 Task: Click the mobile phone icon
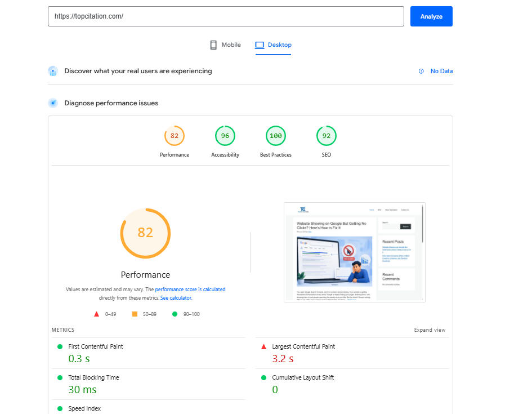pyautogui.click(x=213, y=45)
